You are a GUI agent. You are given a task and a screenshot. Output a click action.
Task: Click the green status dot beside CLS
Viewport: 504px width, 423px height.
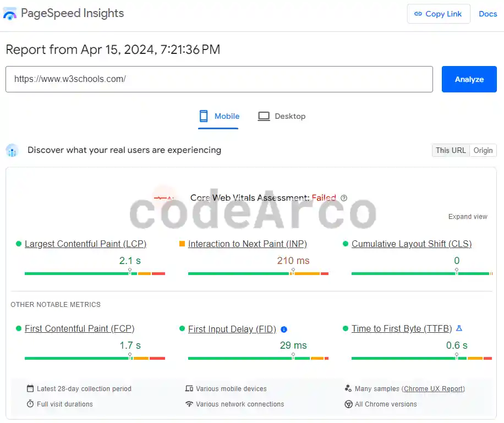(x=346, y=244)
